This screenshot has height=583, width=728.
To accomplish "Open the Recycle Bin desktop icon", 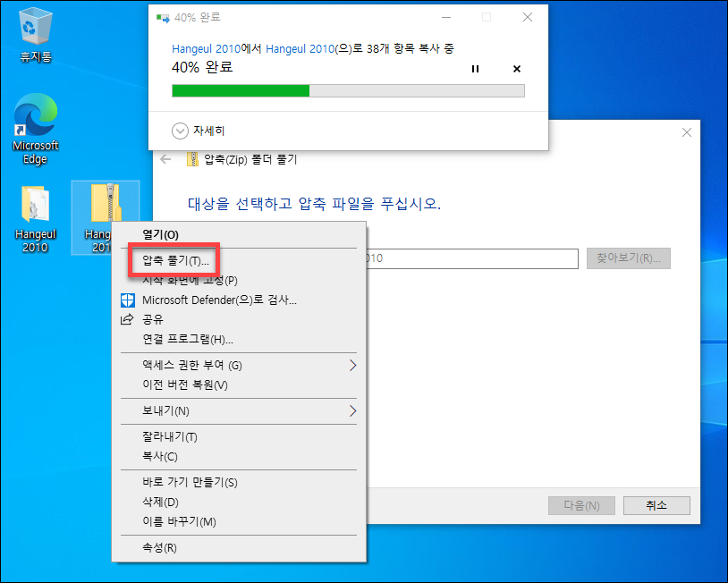I will click(x=35, y=35).
